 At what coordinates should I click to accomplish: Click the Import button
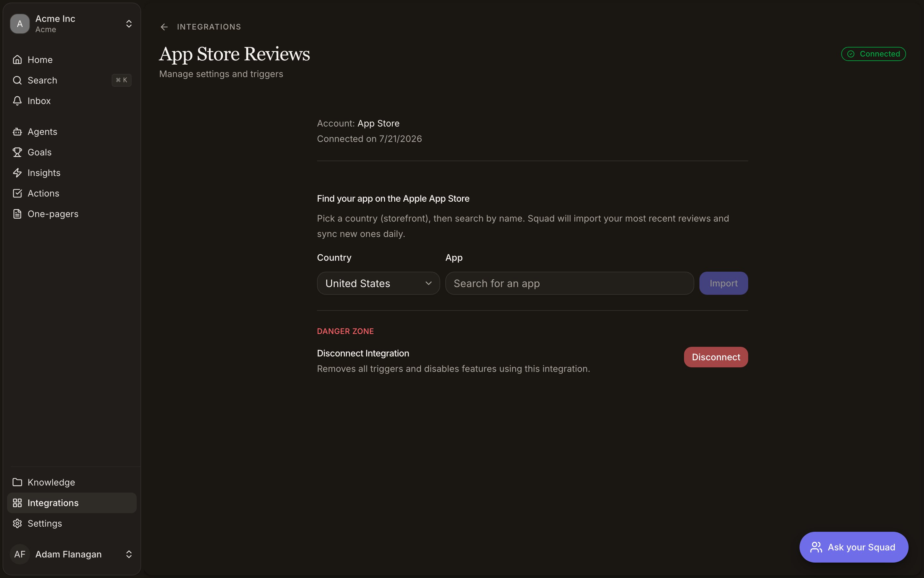(x=723, y=283)
